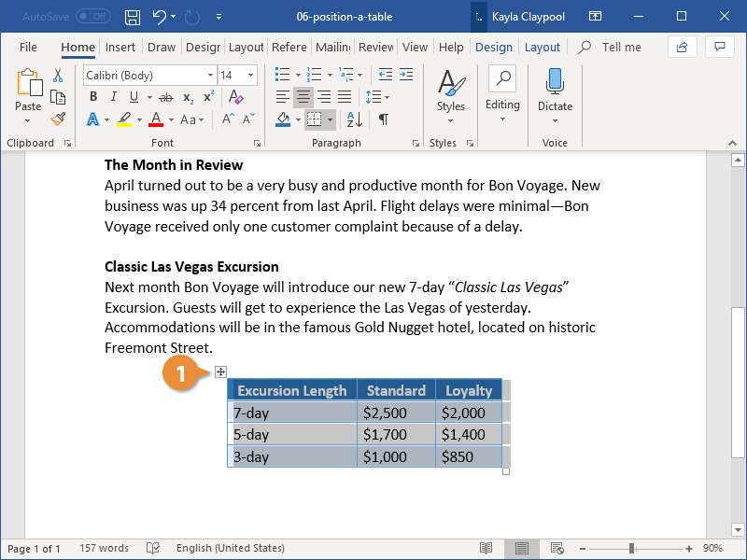
Task: Toggle Bold formatting
Action: (x=92, y=96)
